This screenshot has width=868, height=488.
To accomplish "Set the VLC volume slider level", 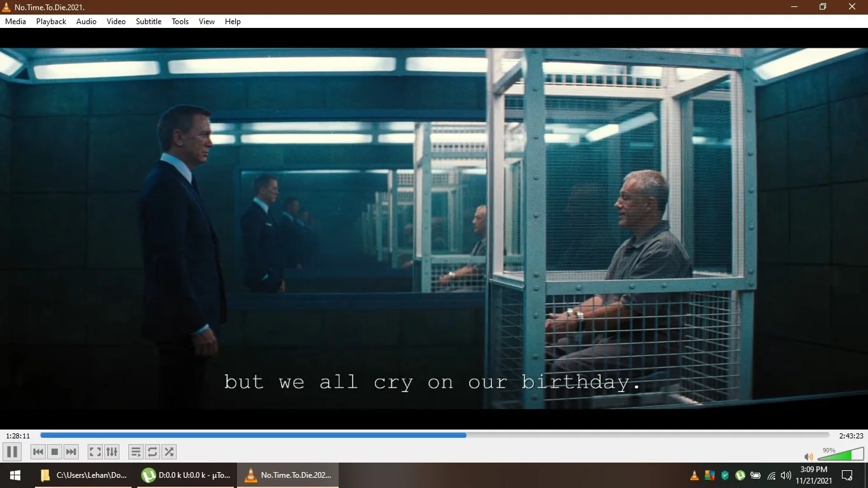I will tap(840, 454).
